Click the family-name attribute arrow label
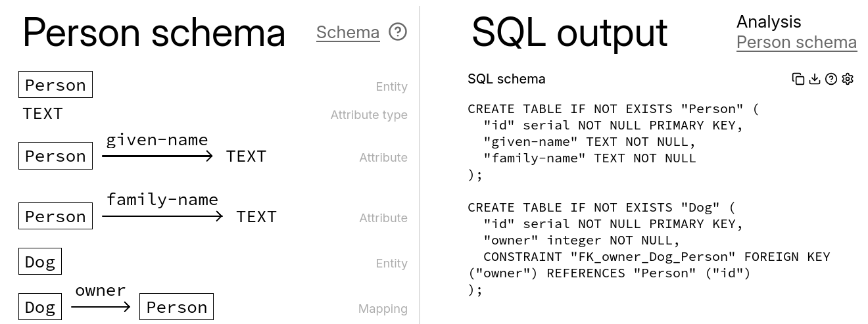 pos(162,199)
